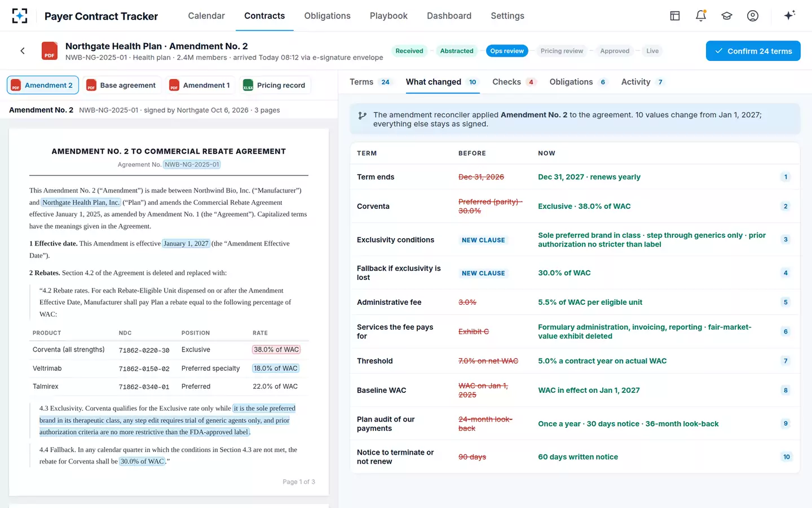Image resolution: width=812 pixels, height=508 pixels.
Task: Click the Talimrex NDC 71862-0340-01
Action: [144, 387]
